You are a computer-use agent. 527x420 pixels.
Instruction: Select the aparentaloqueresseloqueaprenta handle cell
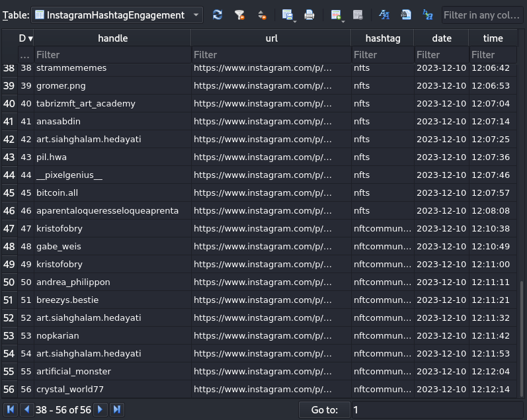pos(112,210)
